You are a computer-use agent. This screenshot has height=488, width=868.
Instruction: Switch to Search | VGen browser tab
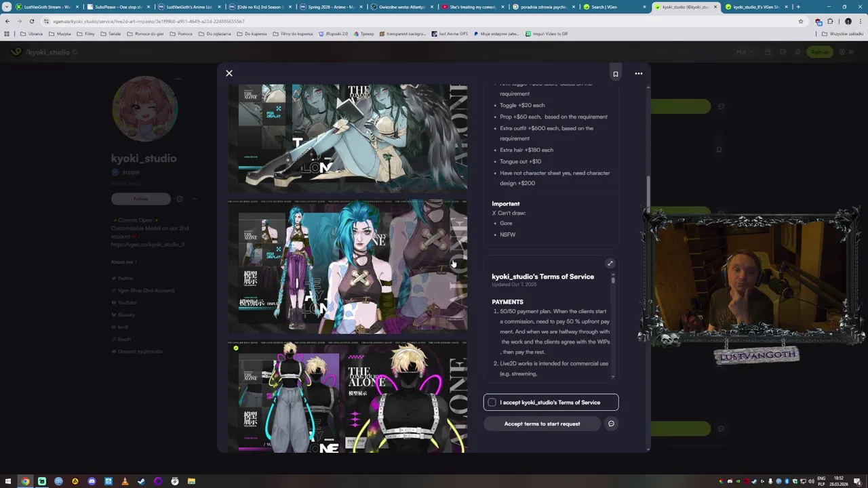coord(614,7)
